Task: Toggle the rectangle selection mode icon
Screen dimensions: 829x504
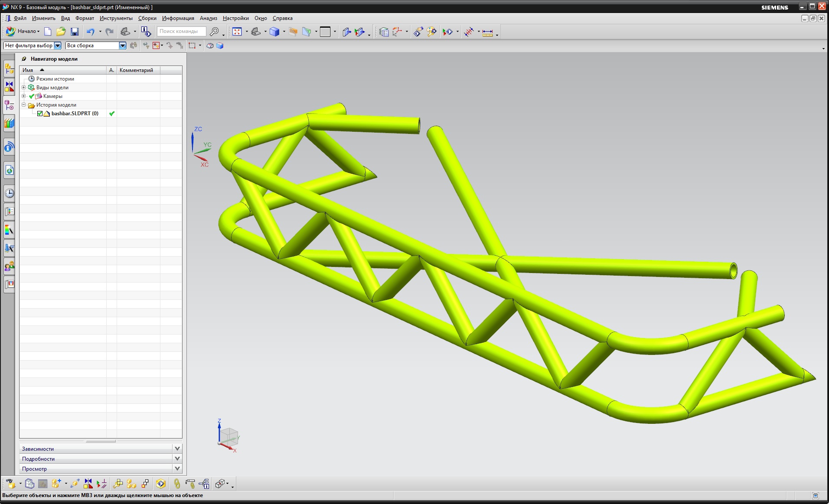Action: [x=192, y=46]
